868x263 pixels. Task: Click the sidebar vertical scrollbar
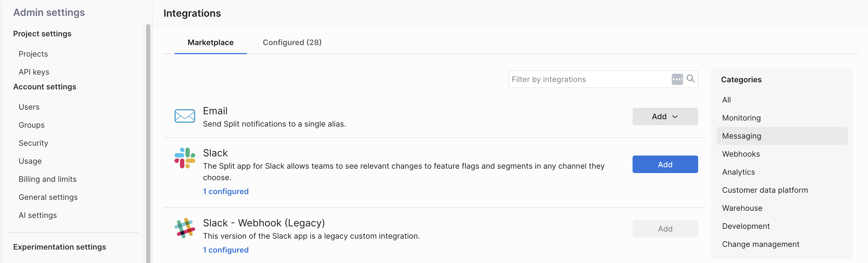(148, 141)
